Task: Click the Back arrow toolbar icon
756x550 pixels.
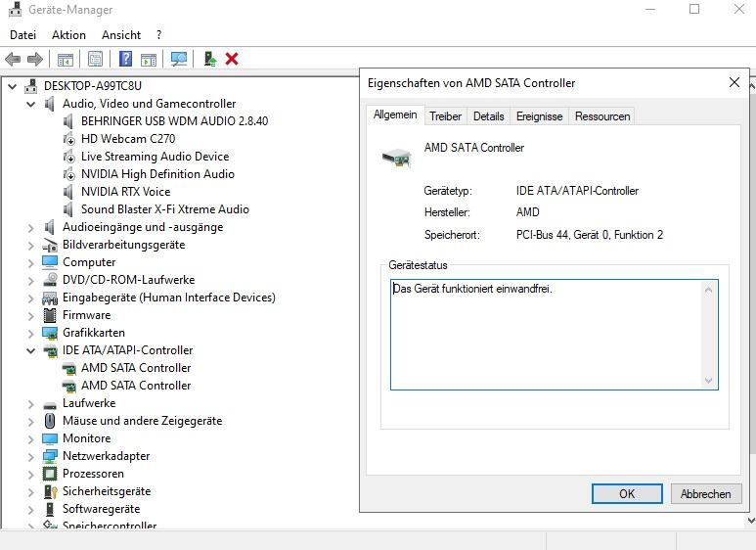Action: click(13, 59)
